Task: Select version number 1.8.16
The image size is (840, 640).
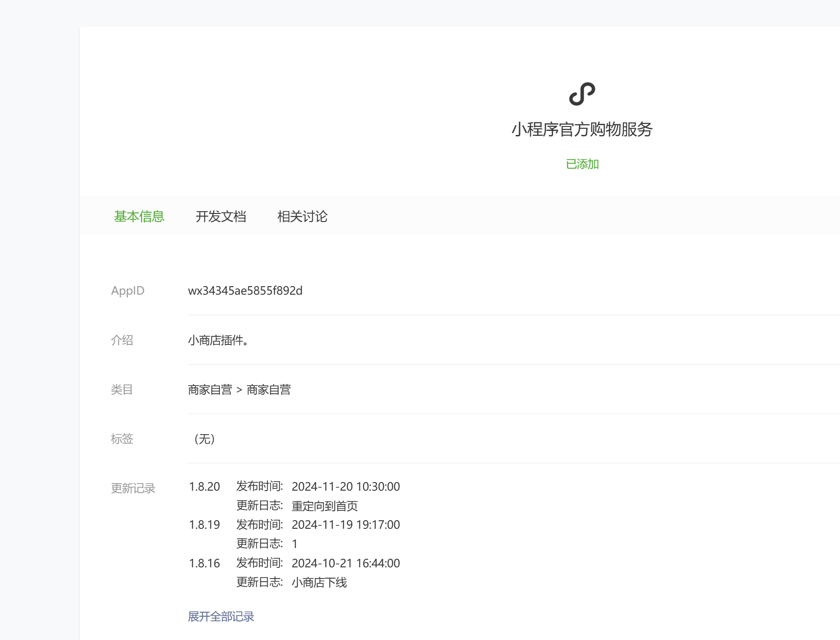Action: coord(205,563)
